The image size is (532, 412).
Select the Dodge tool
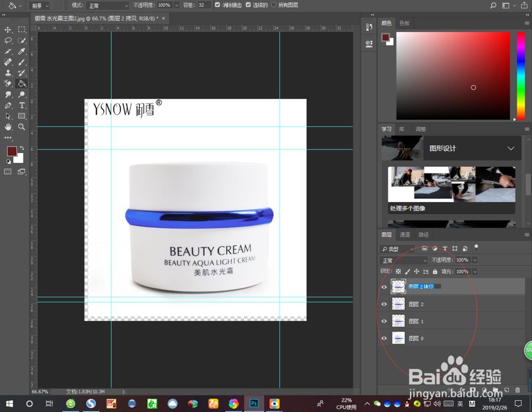tap(22, 94)
